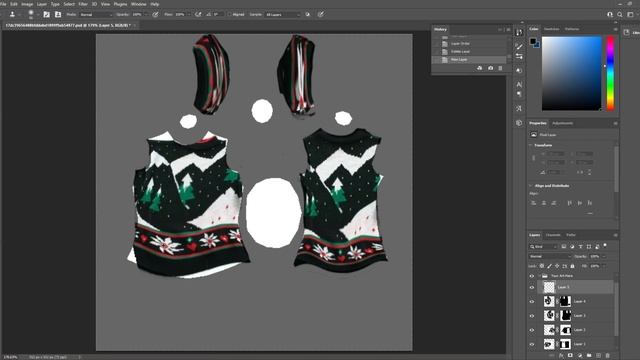Open the blending Mode dropdown in options bar
The height and width of the screenshot is (360, 640).
(x=96, y=15)
